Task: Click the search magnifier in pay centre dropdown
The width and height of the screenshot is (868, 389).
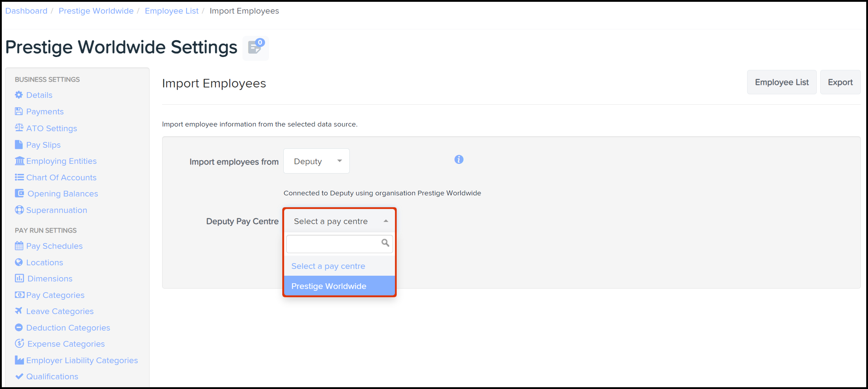Action: coord(385,243)
